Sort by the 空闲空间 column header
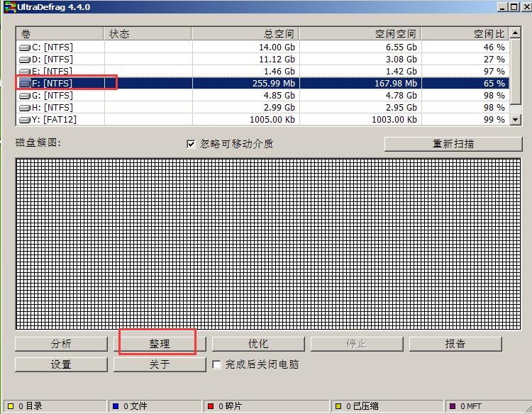The image size is (532, 414). pyautogui.click(x=360, y=34)
